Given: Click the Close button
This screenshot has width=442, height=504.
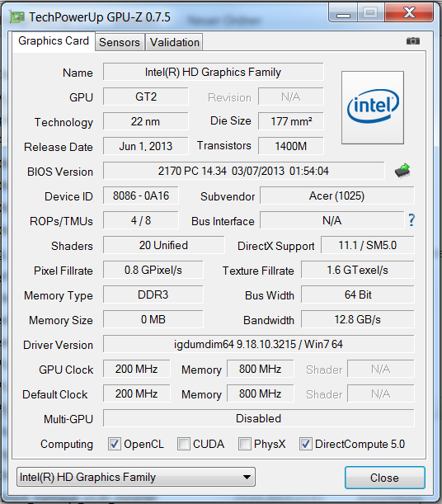Looking at the screenshot, I should (385, 478).
